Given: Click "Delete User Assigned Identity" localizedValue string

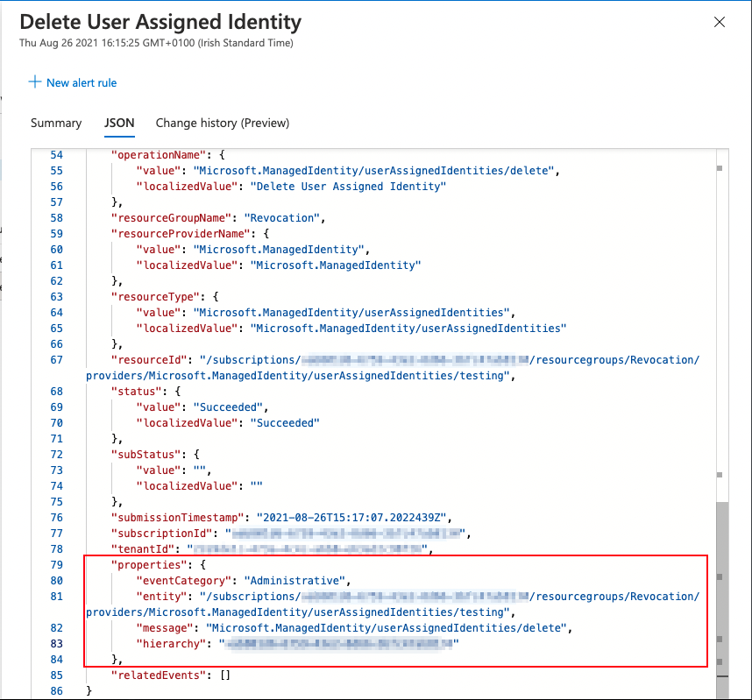Looking at the screenshot, I should [x=348, y=187].
